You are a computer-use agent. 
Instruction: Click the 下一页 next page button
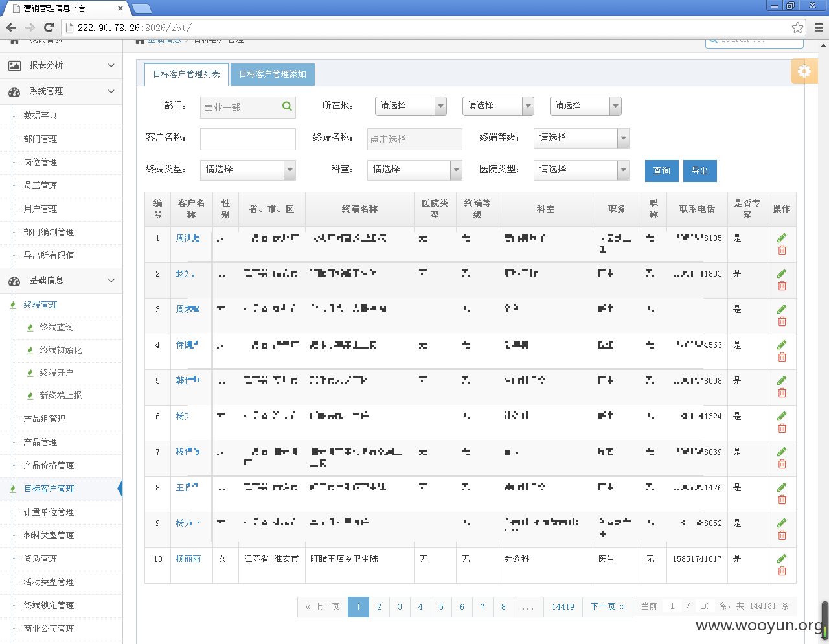[x=608, y=607]
